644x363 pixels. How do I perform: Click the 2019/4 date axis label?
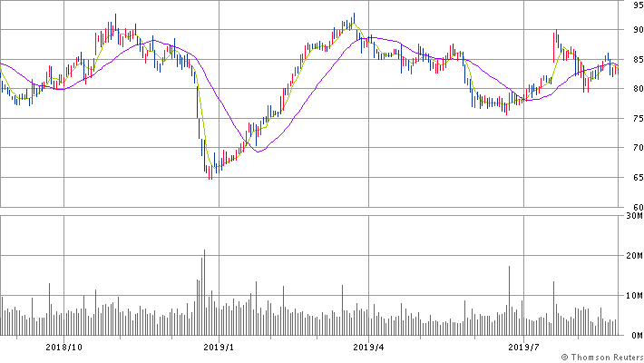pos(368,348)
